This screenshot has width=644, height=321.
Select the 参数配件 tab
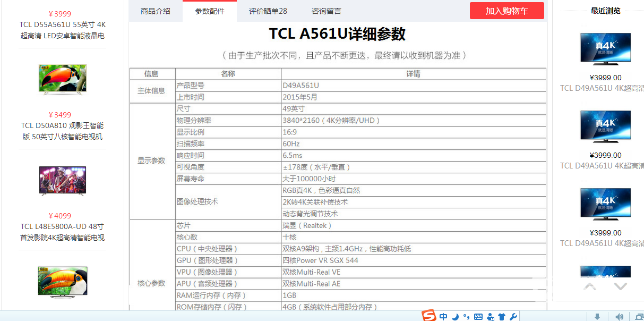(210, 11)
